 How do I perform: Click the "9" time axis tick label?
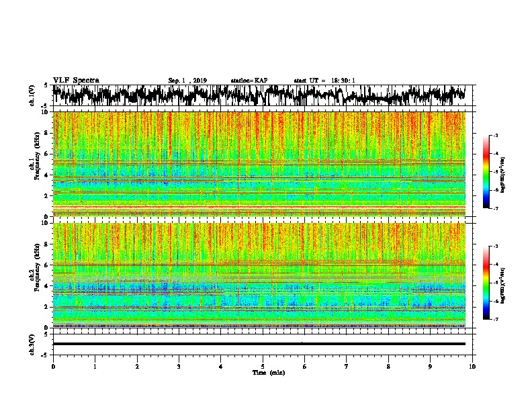[x=430, y=367]
